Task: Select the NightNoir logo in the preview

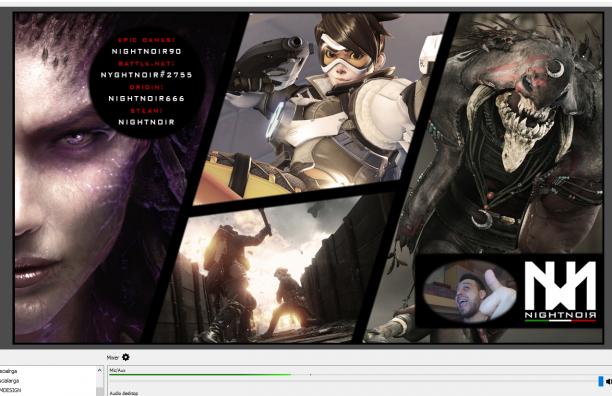Action: tap(560, 291)
